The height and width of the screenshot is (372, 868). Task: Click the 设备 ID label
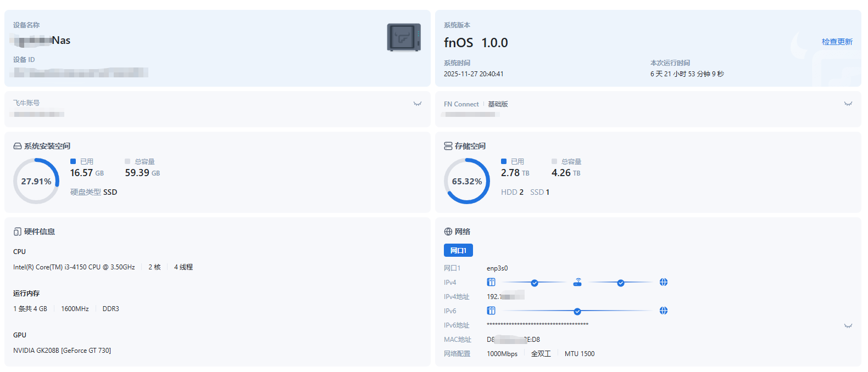(x=24, y=60)
